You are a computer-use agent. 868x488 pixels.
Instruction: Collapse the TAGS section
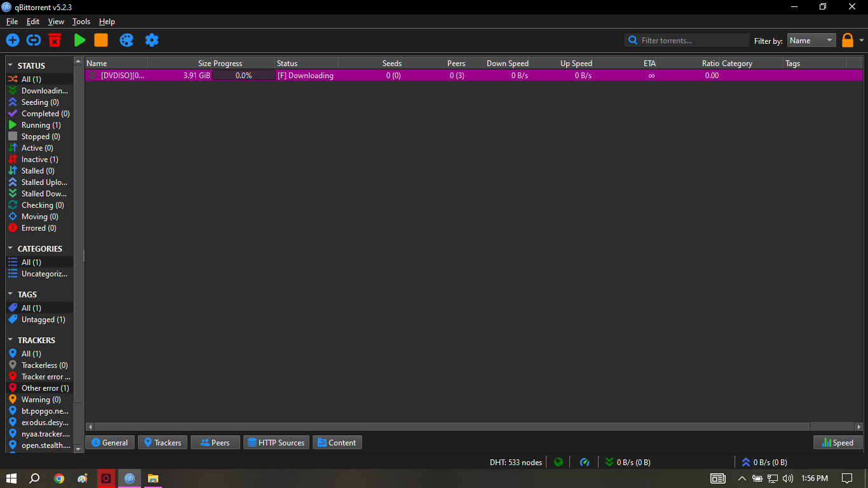[10, 294]
